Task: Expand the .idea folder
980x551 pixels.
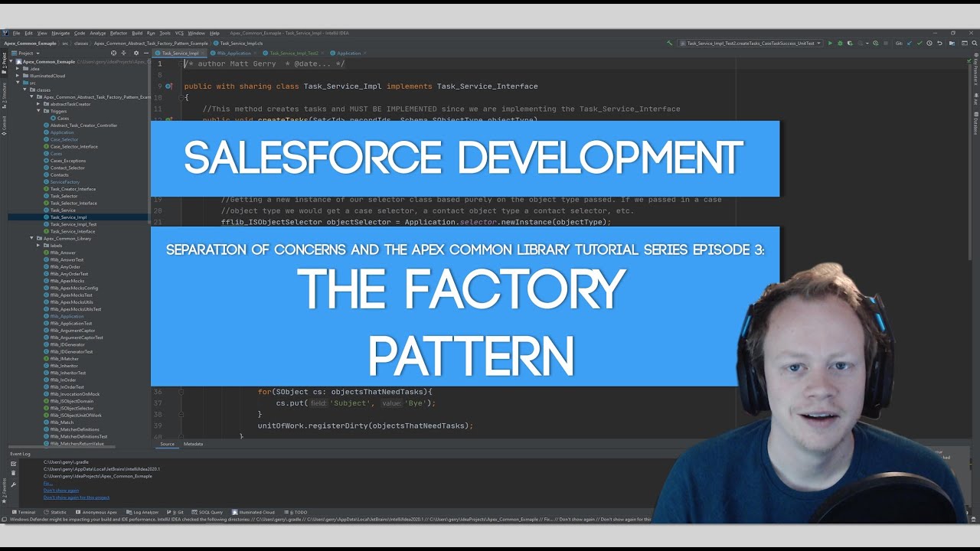Action: pos(18,68)
